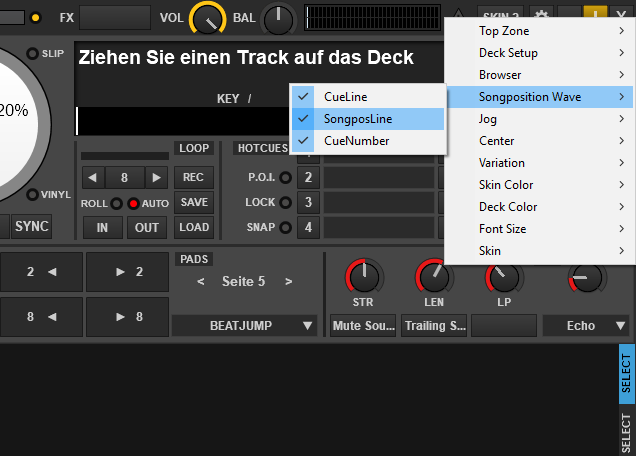Adjust the knob above Echo
This screenshot has width=636, height=456.
[x=587, y=278]
